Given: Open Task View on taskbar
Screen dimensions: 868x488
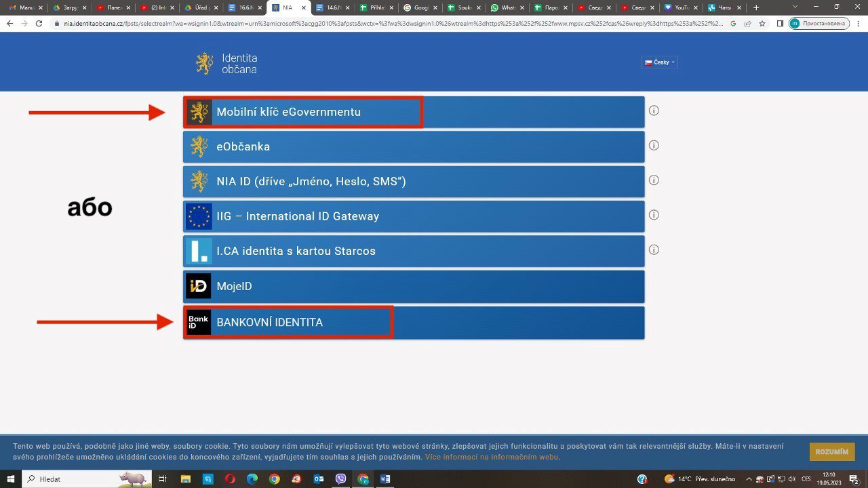Looking at the screenshot, I should pos(163,479).
